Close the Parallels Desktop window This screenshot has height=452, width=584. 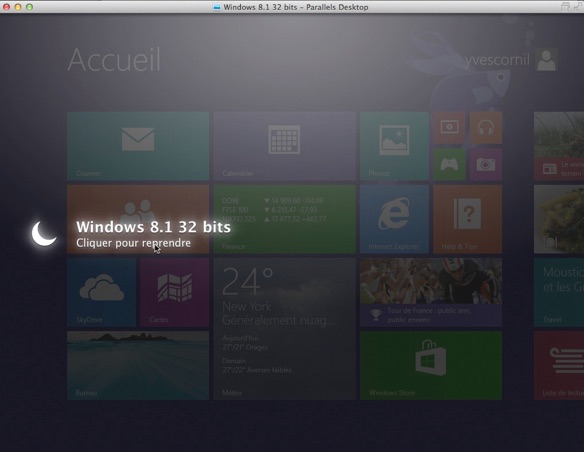coord(6,7)
